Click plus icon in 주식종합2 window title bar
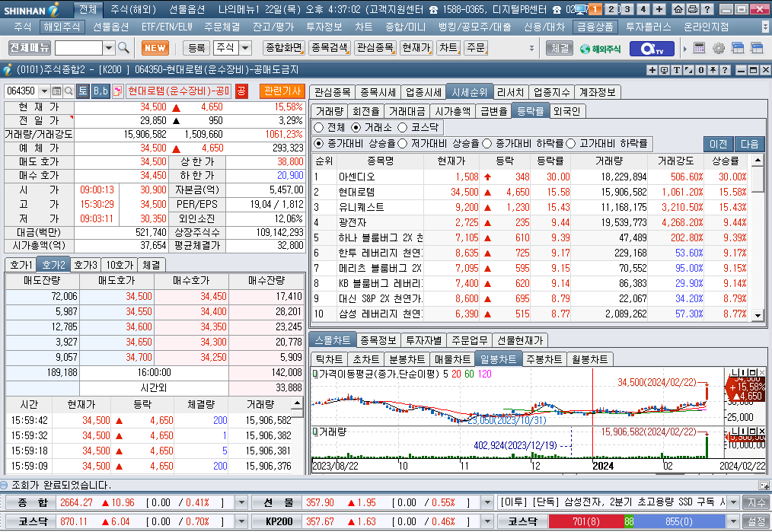772x532 pixels. (652, 70)
